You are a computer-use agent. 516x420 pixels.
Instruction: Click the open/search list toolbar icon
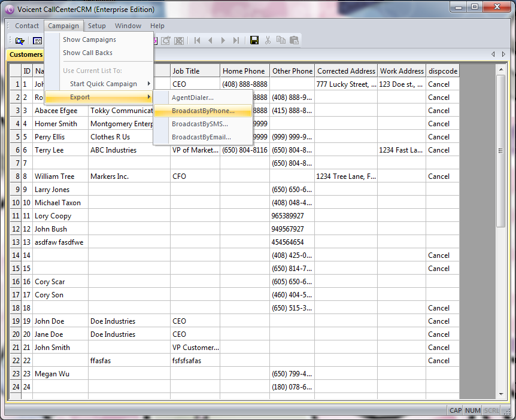click(20, 41)
